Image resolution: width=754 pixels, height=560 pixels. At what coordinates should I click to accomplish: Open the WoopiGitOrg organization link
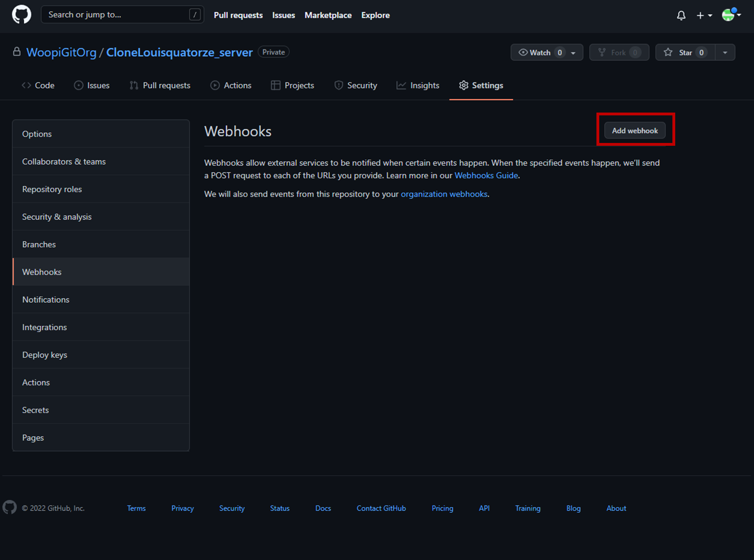[x=61, y=52]
